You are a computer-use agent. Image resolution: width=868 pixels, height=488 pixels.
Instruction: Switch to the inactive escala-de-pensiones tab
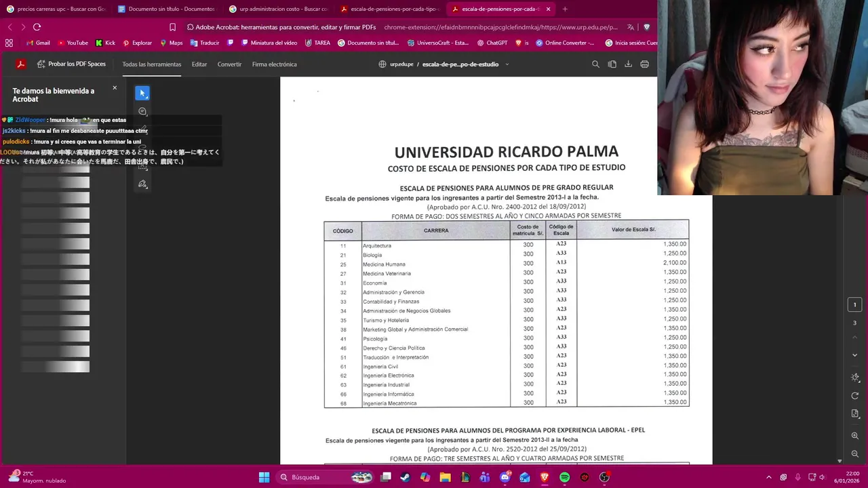(x=389, y=9)
